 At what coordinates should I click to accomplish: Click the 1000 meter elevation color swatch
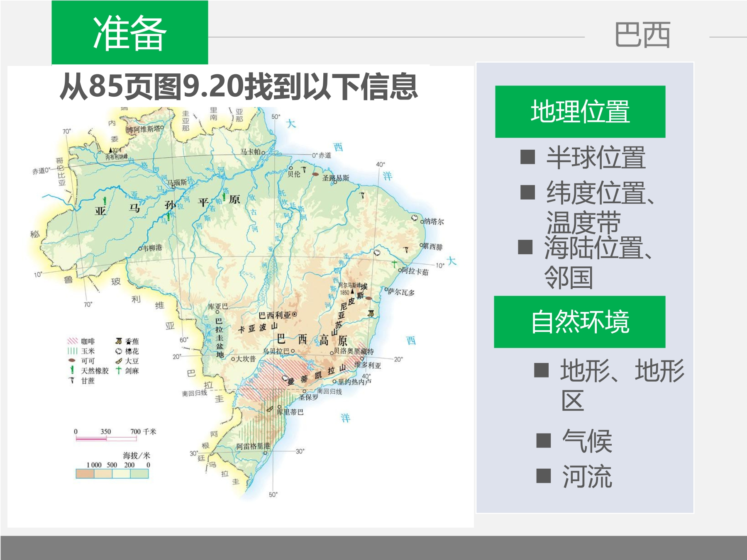85,473
